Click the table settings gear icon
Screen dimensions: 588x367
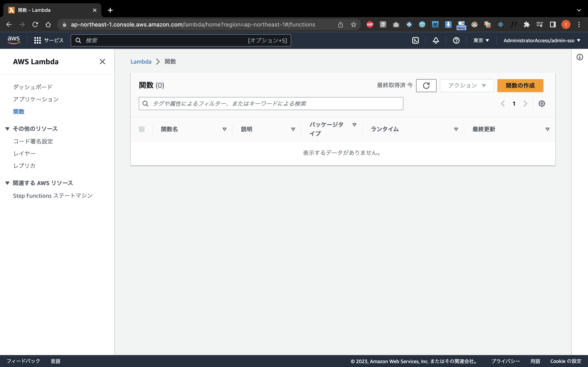point(542,103)
